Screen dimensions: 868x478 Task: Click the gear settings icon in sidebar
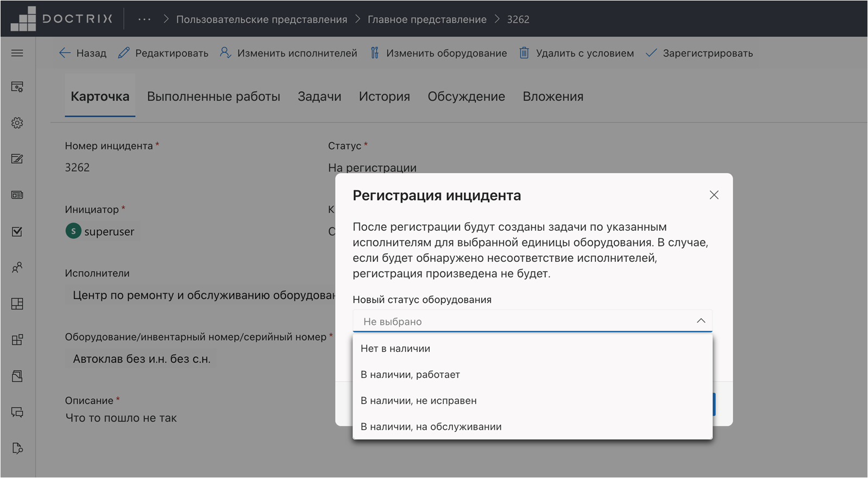pos(17,123)
